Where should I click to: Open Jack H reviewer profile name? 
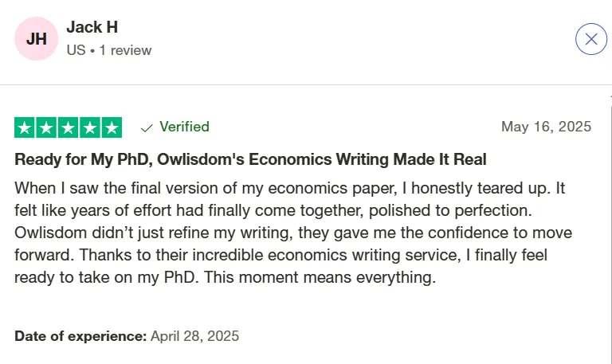click(92, 27)
